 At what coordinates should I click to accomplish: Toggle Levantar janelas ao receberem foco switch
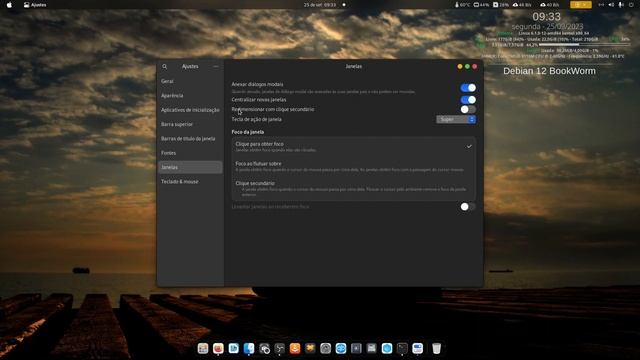468,207
